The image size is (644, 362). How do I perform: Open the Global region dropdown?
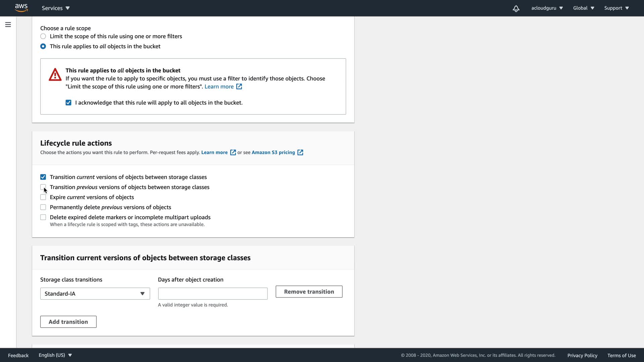pyautogui.click(x=583, y=8)
